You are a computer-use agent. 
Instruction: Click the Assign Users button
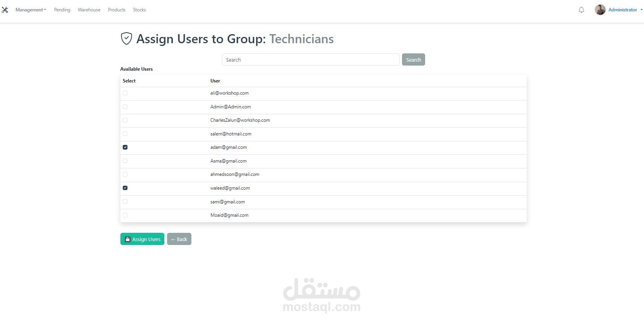[x=142, y=239]
